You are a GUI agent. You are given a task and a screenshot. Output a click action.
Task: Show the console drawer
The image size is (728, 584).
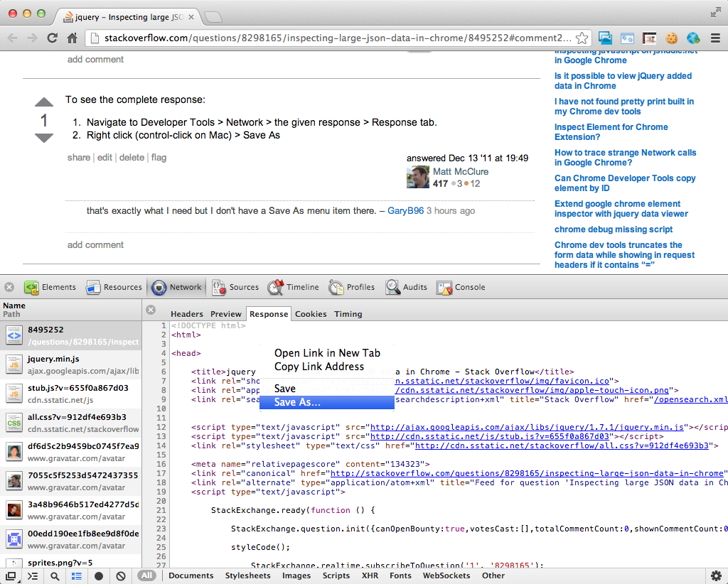pyautogui.click(x=33, y=576)
